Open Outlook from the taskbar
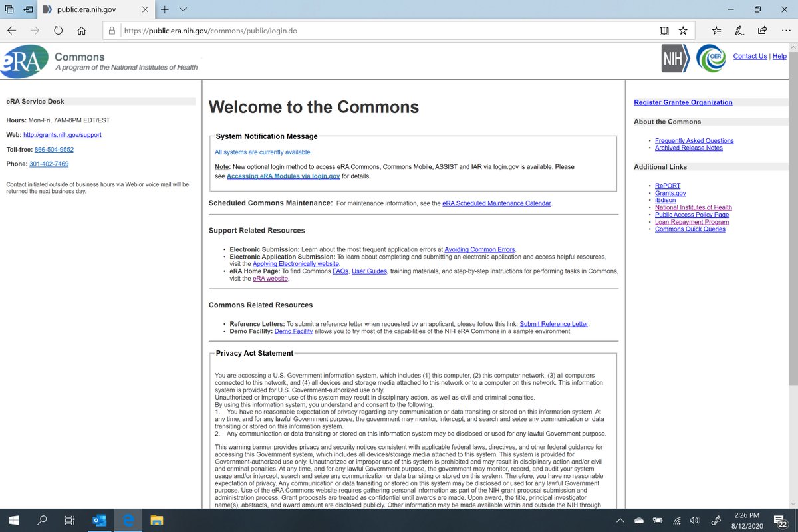Screen dimensions: 798x532 tap(100, 520)
